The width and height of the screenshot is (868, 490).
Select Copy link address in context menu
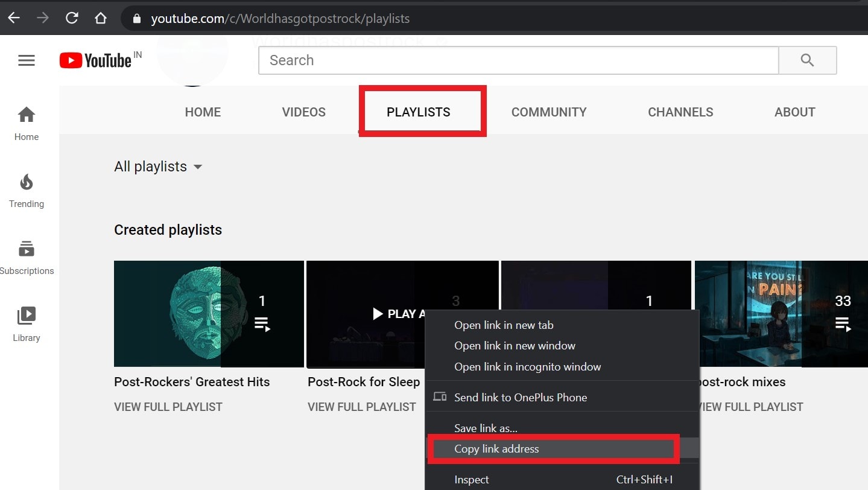click(x=496, y=449)
